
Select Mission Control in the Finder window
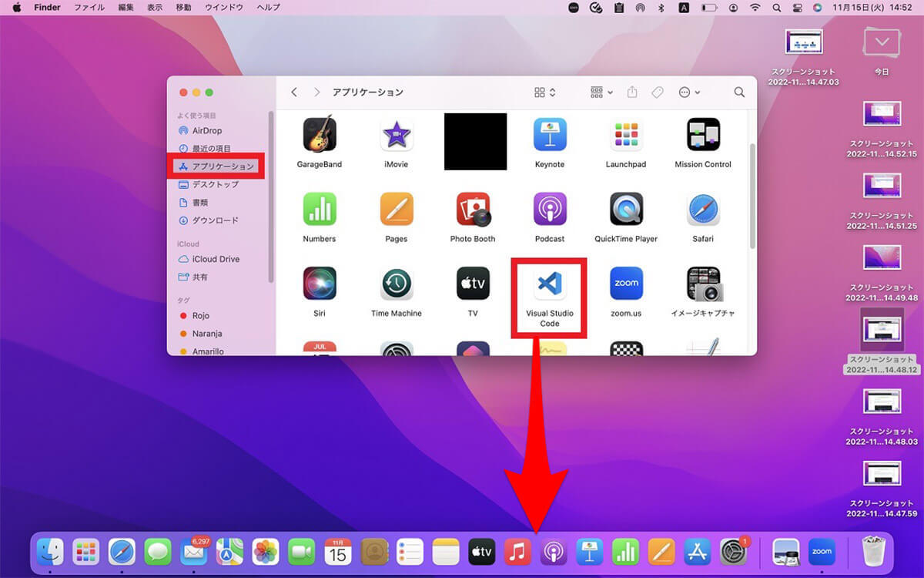(703, 134)
